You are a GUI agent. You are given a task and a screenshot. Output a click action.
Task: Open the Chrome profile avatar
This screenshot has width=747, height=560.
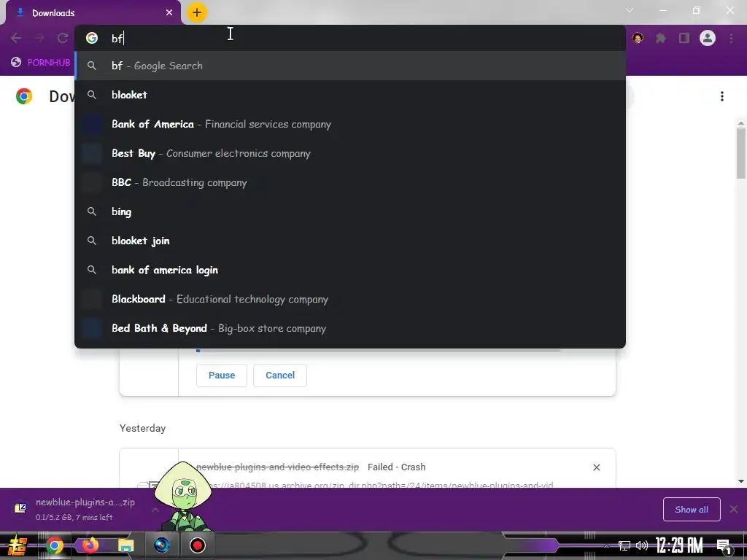coord(708,38)
